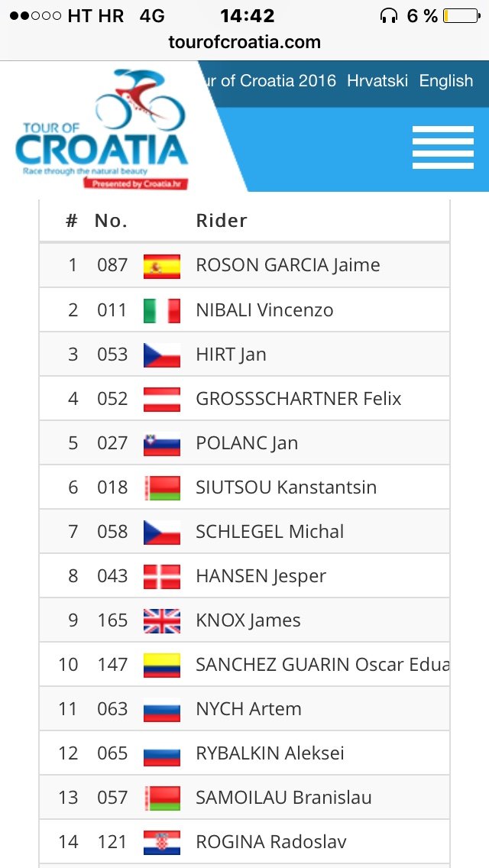Tap the headphones icon in status bar
The width and height of the screenshot is (489, 868).
pyautogui.click(x=389, y=16)
